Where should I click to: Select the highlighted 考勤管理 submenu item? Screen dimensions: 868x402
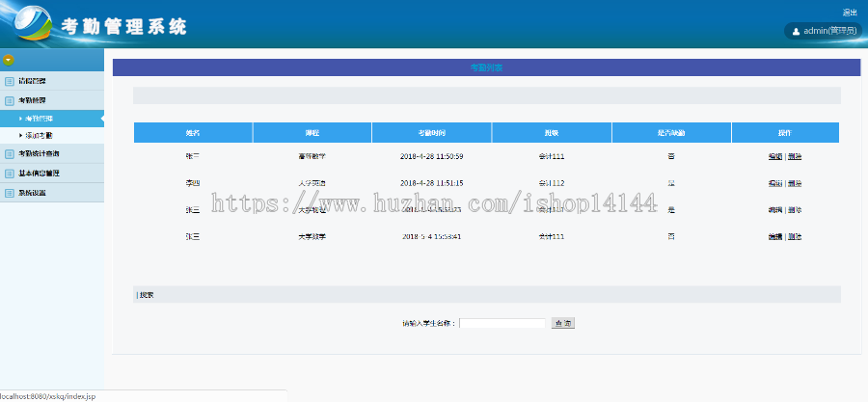[52, 119]
